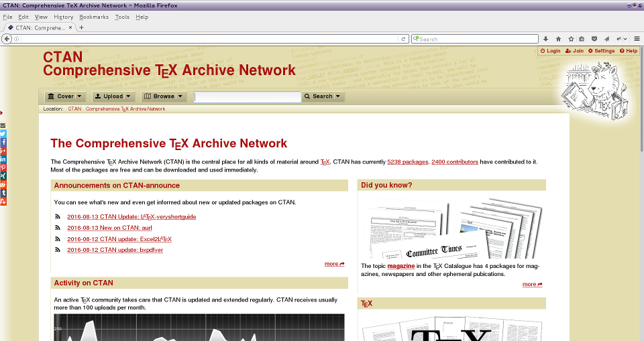Click the Committee Times magazine thumbnail

point(451,228)
